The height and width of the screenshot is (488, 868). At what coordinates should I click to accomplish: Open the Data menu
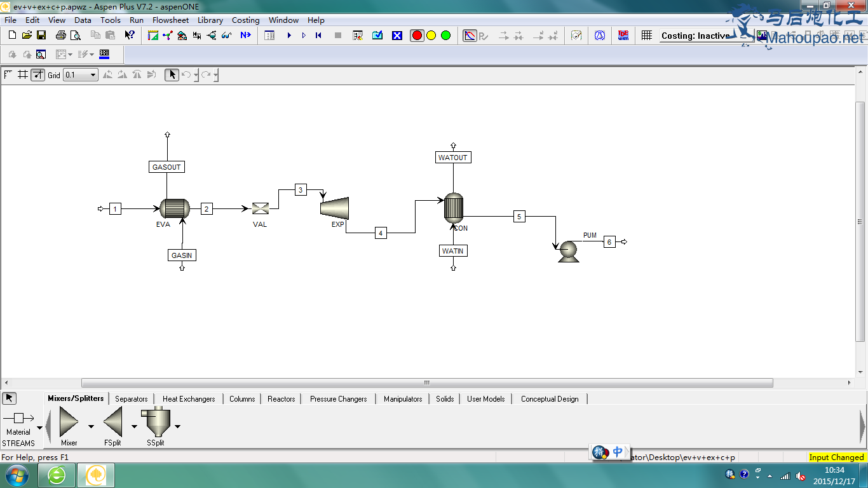point(83,20)
